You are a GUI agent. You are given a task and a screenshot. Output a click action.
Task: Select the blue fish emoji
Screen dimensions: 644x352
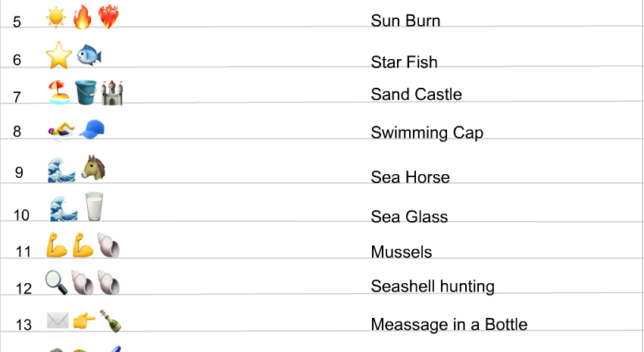pos(89,55)
